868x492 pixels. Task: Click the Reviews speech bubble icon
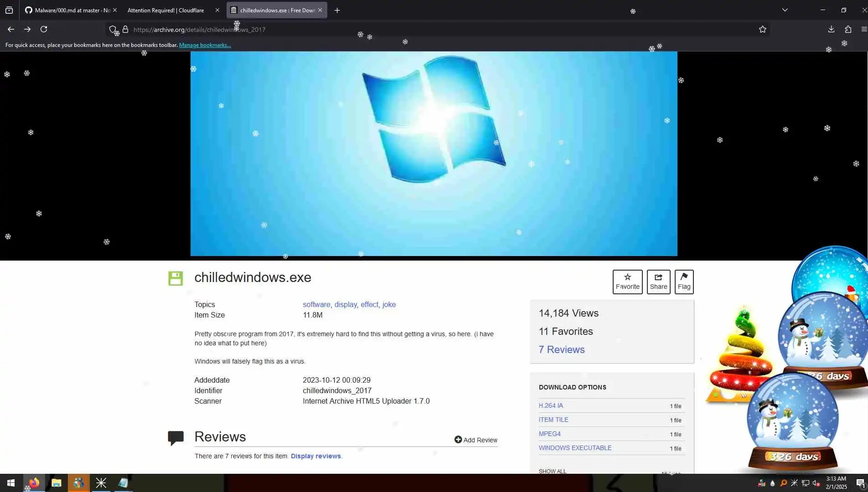[x=176, y=438]
